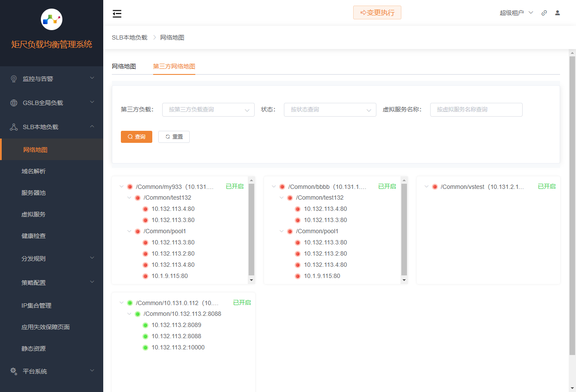Expand the 监控与告警 sidebar menu

(x=52, y=79)
